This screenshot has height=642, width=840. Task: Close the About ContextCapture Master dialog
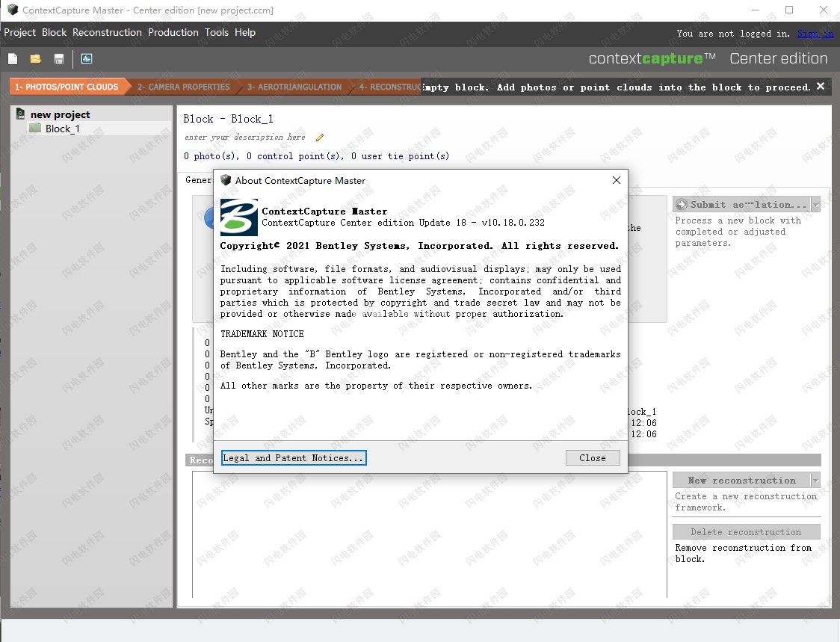[x=616, y=181]
